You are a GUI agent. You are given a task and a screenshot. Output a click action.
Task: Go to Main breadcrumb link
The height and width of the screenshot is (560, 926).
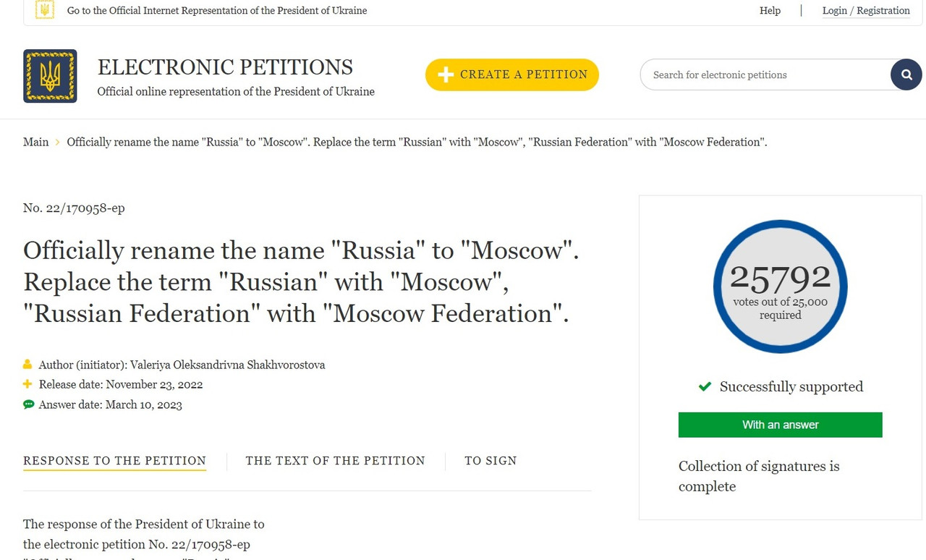[x=35, y=142]
